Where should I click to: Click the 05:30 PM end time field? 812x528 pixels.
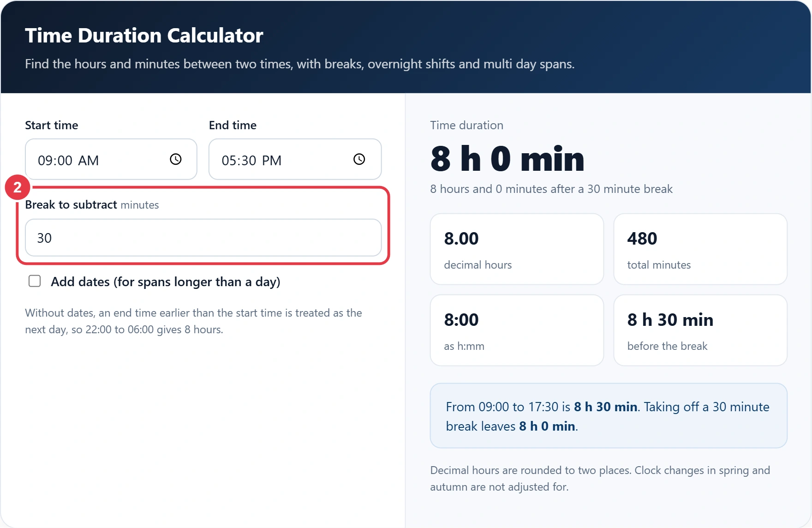point(295,159)
